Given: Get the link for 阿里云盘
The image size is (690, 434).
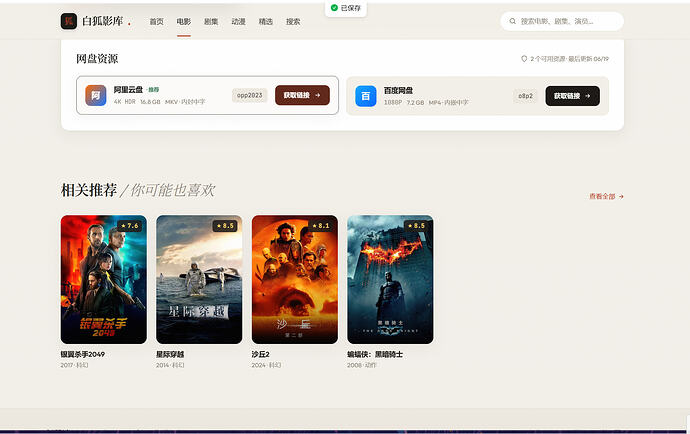Looking at the screenshot, I should [302, 95].
